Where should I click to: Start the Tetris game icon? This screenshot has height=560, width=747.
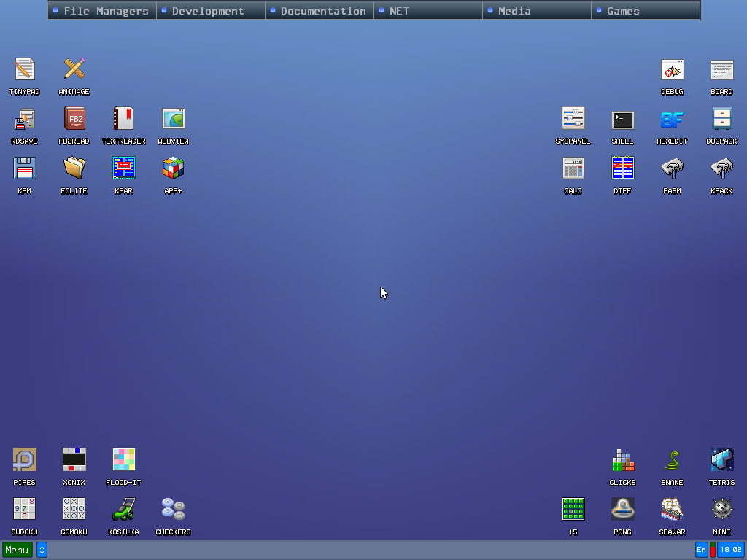click(721, 460)
